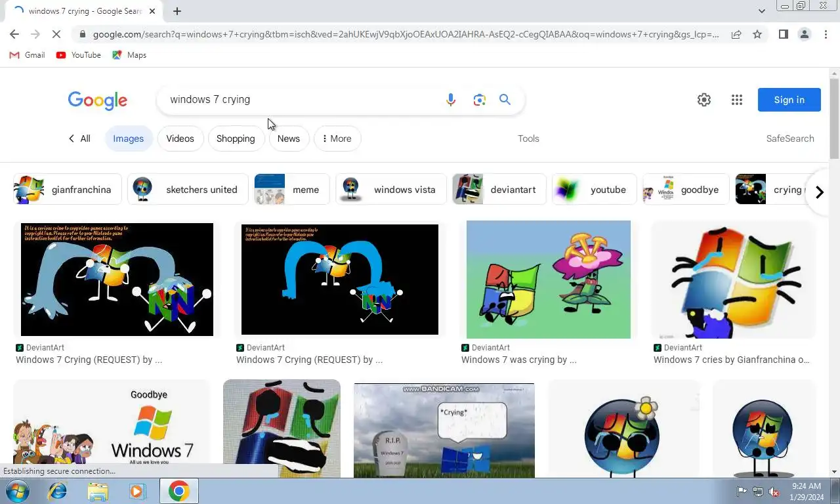Switch to All results tab
This screenshot has width=840, height=504.
[79, 138]
